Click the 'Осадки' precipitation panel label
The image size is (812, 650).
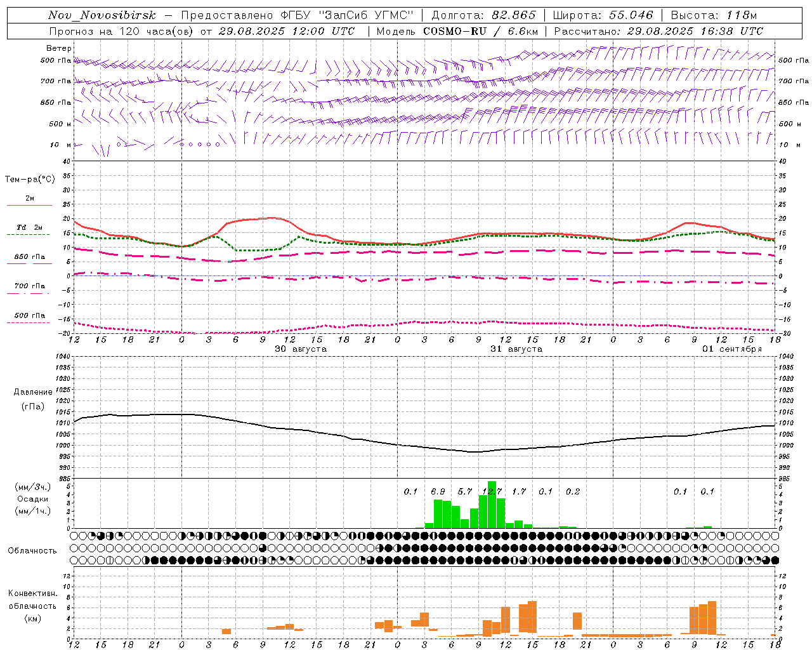pyautogui.click(x=33, y=499)
